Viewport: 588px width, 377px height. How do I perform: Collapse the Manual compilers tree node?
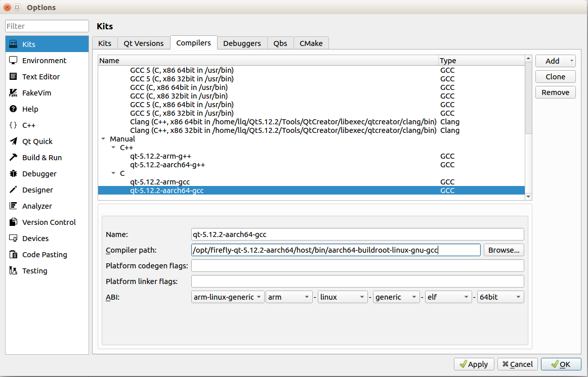(x=104, y=139)
